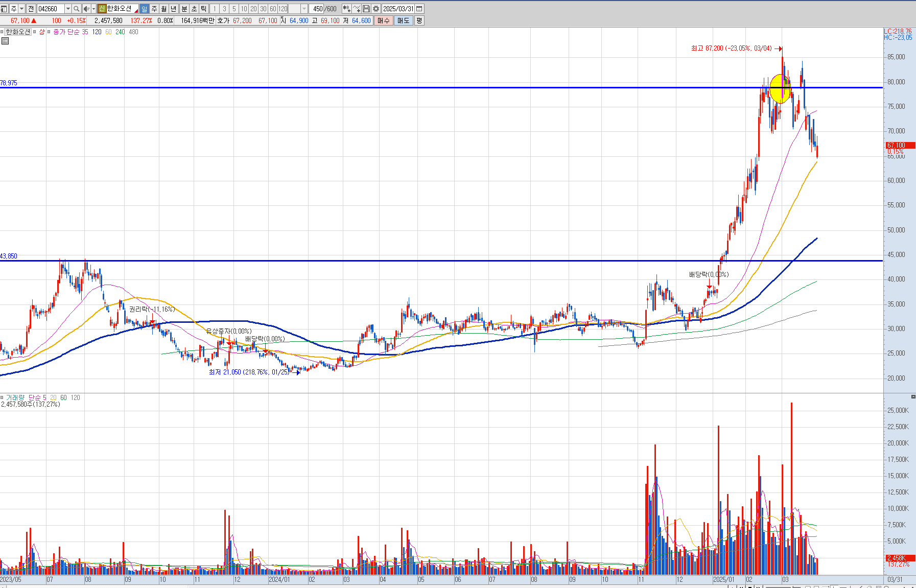Image resolution: width=916 pixels, height=588 pixels.
Task: Click the volume text 2,457,580주(137.27%)
Action: (31, 404)
